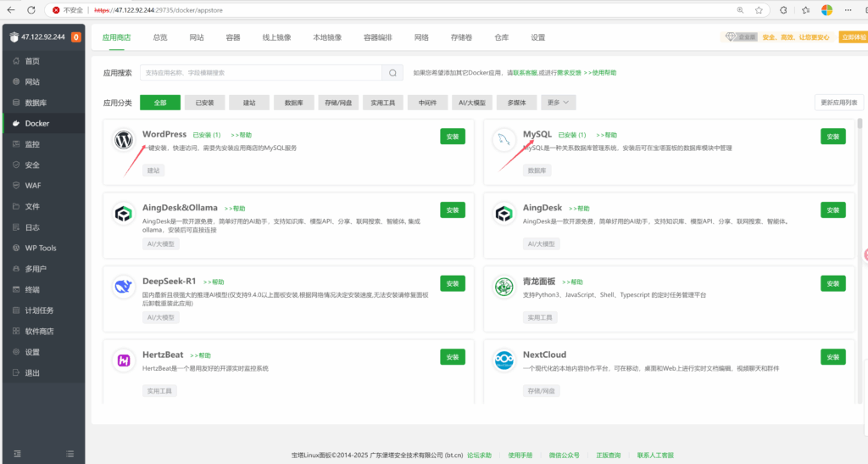Click the 青龙面板 dragon icon
Viewport: 868px width, 464px height.
[x=504, y=287]
